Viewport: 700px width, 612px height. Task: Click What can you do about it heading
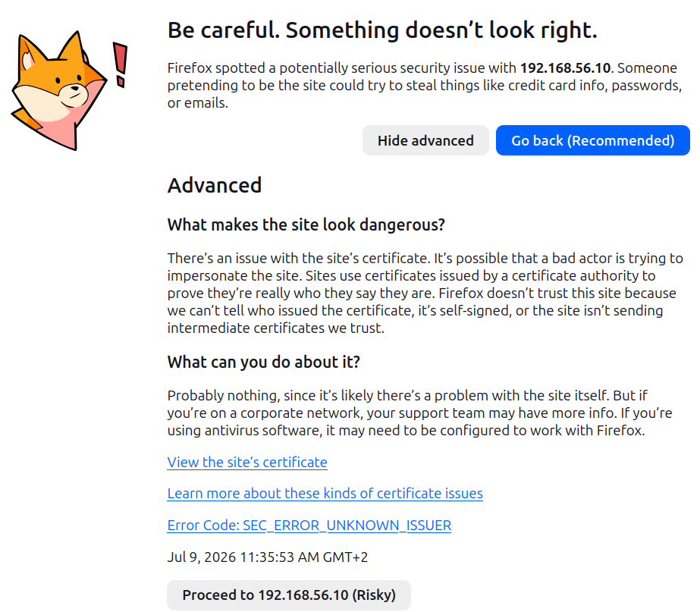(x=263, y=362)
